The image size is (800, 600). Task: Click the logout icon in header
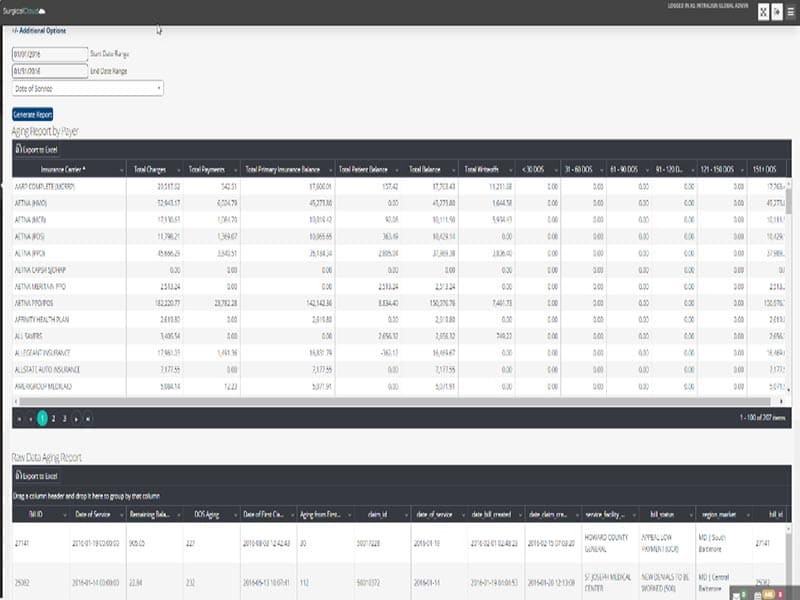(x=777, y=12)
